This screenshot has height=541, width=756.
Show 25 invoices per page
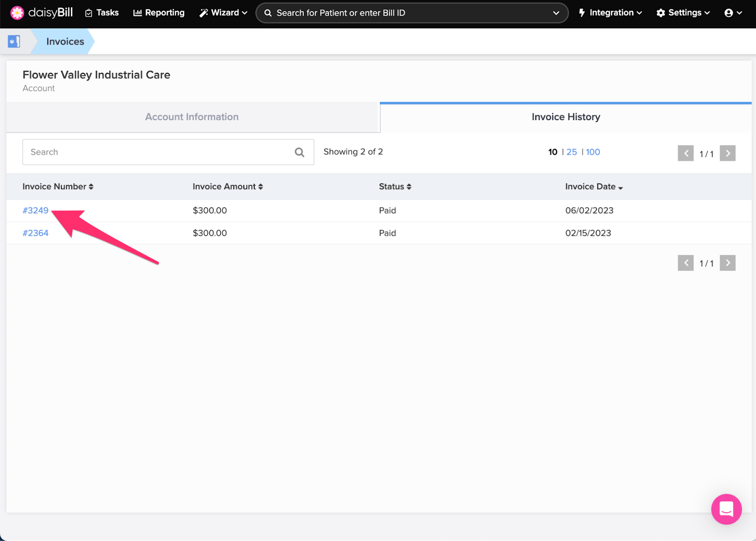coord(572,152)
